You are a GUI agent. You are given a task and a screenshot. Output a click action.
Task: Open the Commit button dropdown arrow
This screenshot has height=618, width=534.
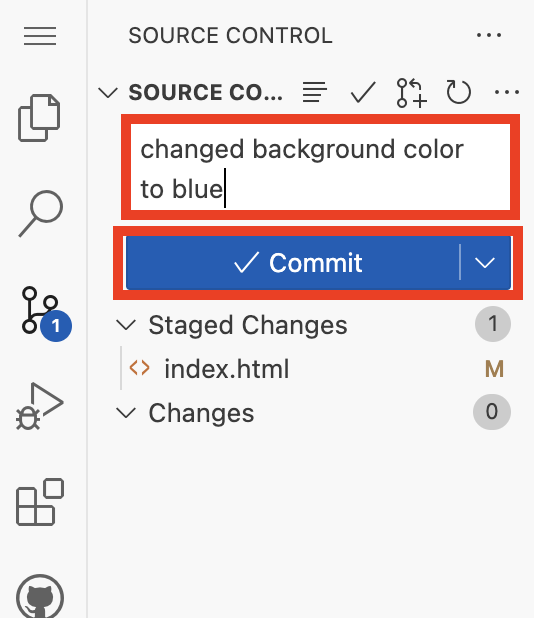click(x=485, y=262)
